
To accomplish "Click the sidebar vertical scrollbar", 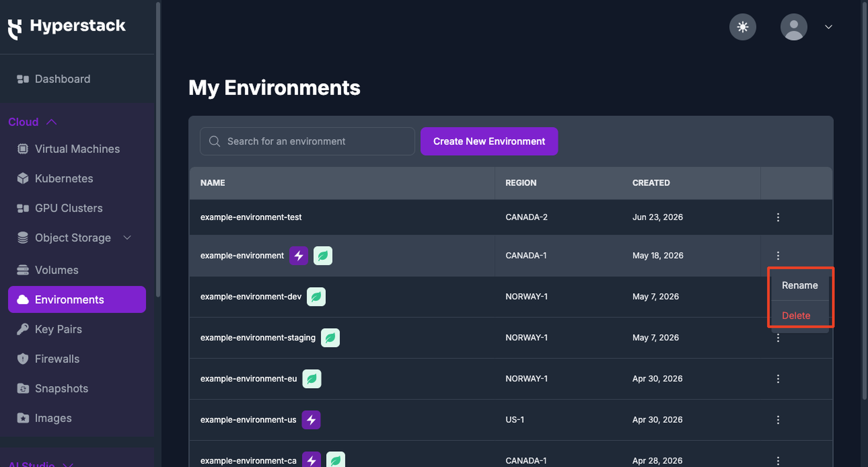I will [x=158, y=150].
